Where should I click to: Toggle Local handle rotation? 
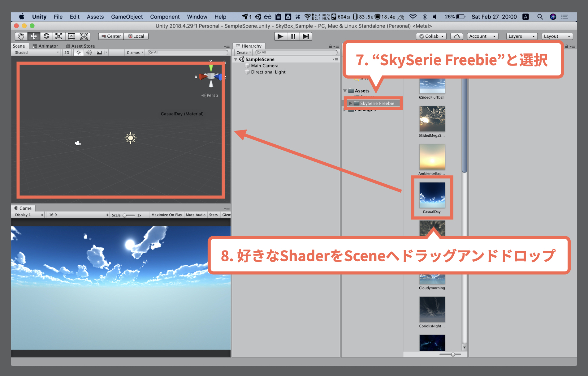point(136,36)
